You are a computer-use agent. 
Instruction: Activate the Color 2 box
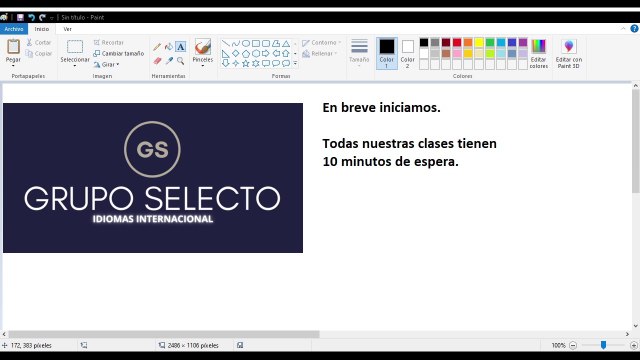click(x=407, y=53)
